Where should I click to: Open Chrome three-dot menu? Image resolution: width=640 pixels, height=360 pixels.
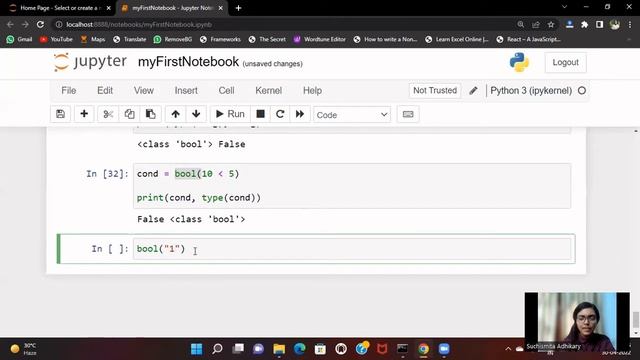(x=630, y=24)
